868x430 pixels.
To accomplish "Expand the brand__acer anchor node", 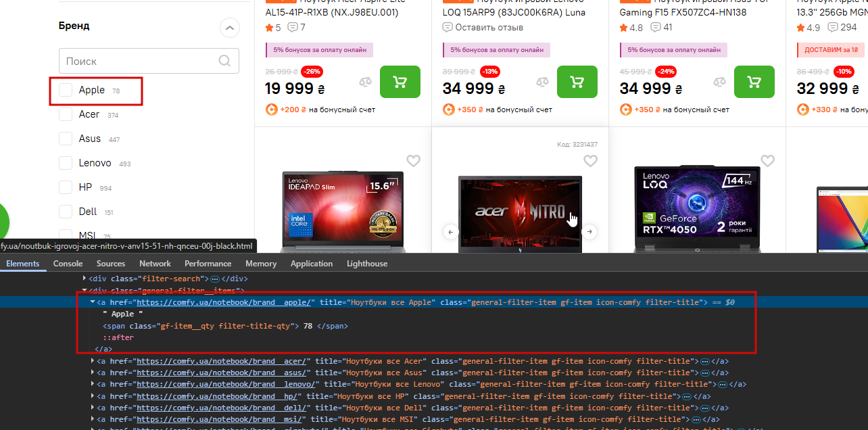I will pos(93,362).
